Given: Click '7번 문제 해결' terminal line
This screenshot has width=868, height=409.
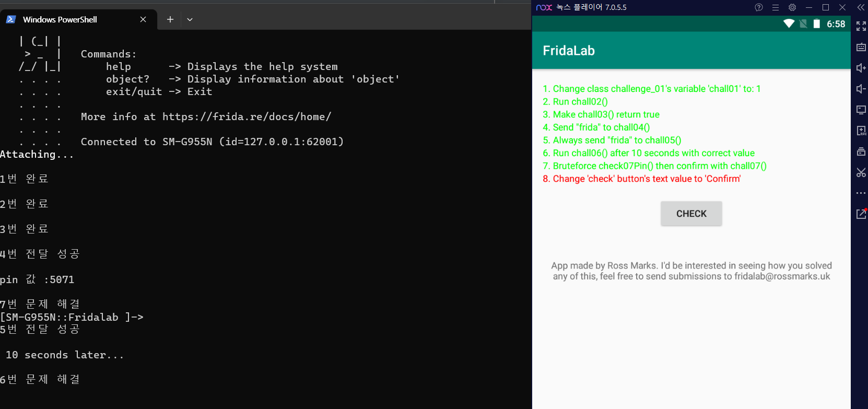Looking at the screenshot, I should (40, 304).
